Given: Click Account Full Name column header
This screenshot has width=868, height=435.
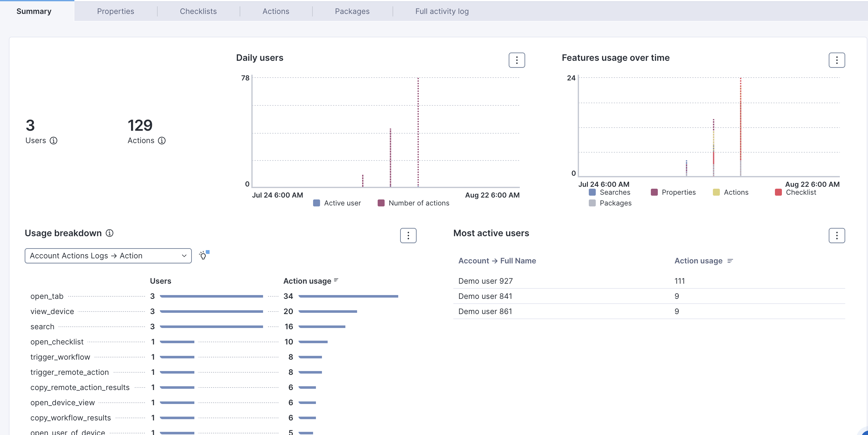Looking at the screenshot, I should tap(497, 261).
